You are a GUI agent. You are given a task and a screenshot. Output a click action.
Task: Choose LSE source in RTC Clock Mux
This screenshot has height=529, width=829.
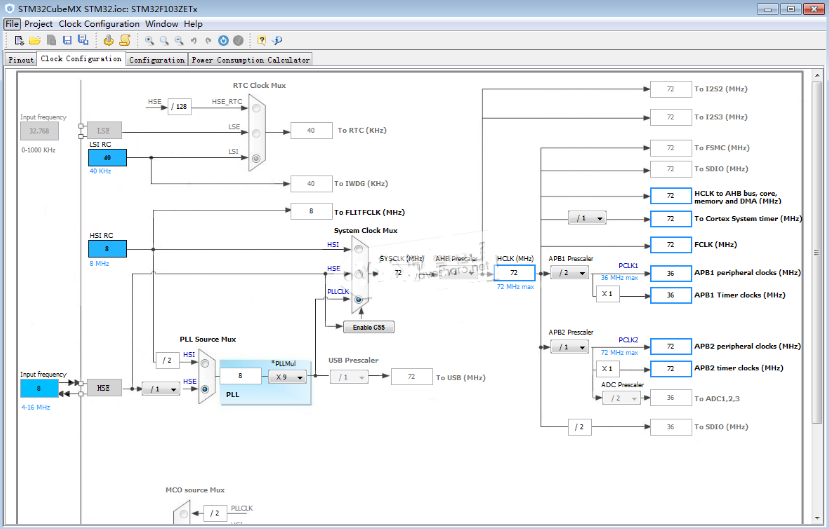click(256, 133)
